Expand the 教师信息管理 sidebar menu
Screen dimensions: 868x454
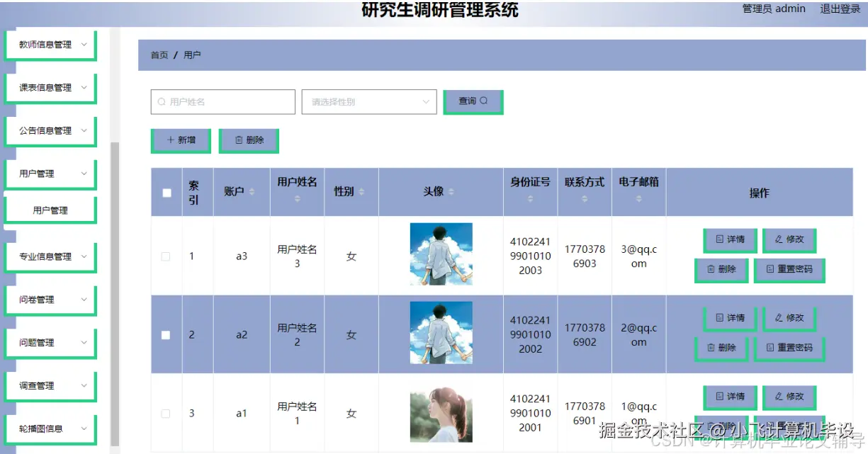(51, 45)
